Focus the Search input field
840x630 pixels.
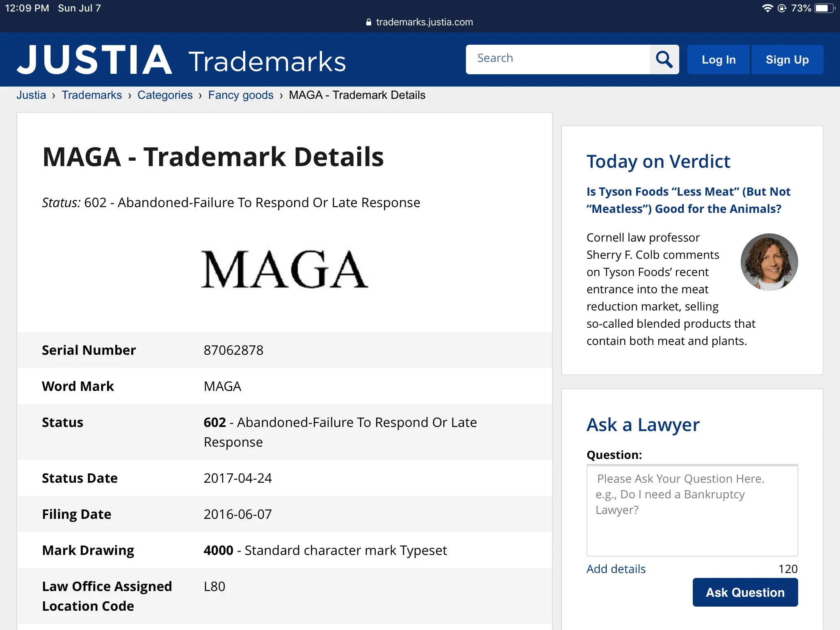point(558,59)
